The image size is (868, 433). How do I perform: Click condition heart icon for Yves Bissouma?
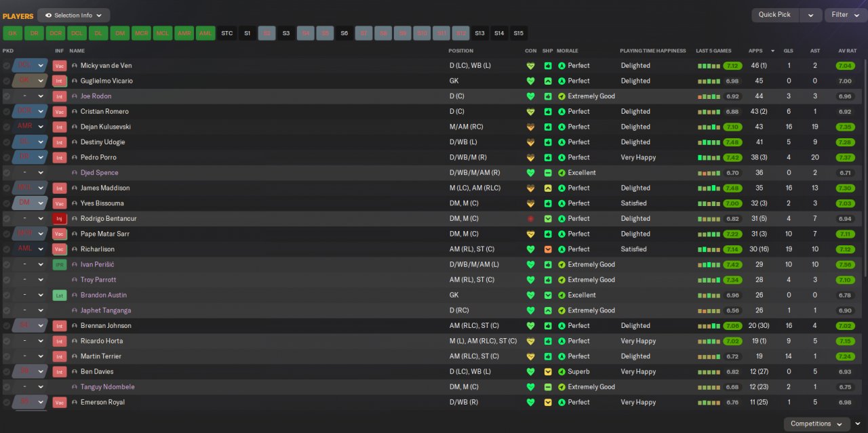531,203
